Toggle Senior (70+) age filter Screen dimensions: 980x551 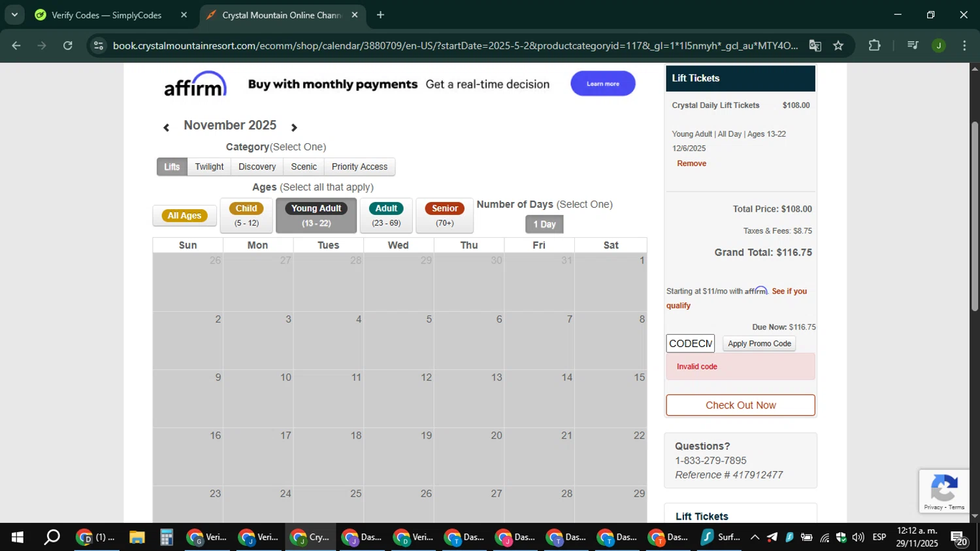pyautogui.click(x=444, y=216)
